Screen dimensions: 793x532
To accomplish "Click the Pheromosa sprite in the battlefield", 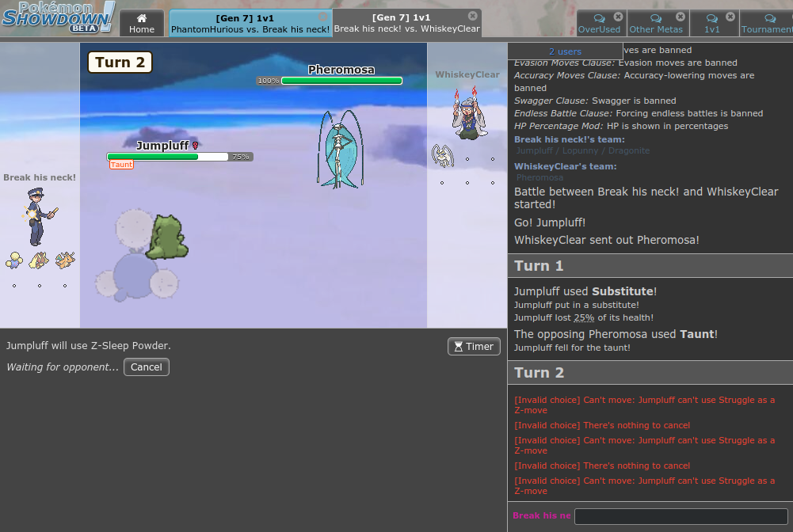I will tap(340, 150).
